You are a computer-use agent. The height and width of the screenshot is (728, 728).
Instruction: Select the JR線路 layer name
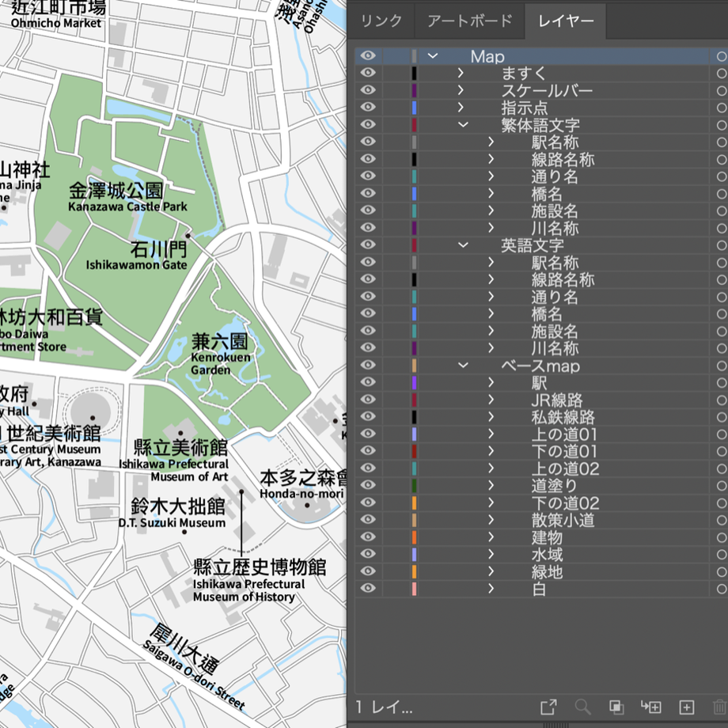556,400
